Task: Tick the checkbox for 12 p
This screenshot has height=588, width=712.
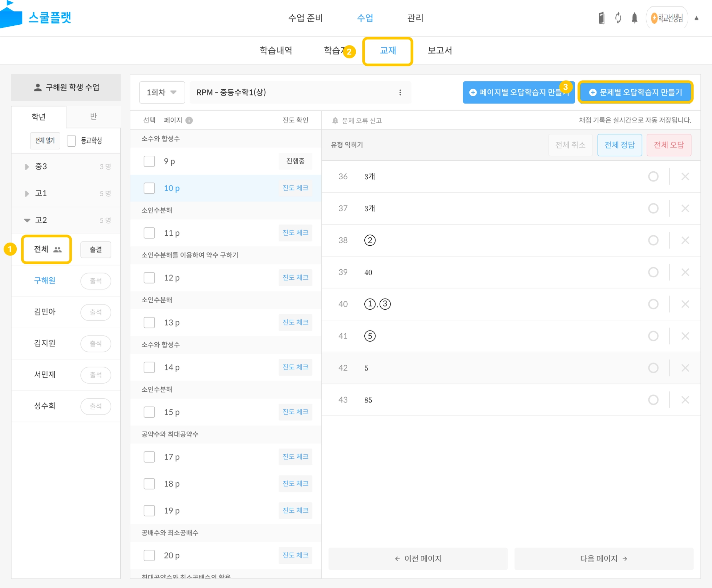Action: coord(149,278)
